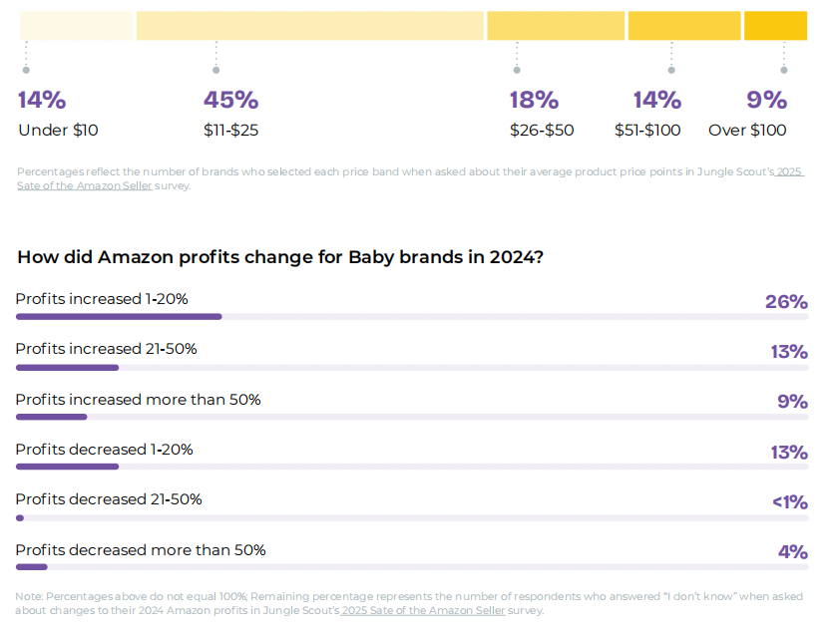This screenshot has height=634, width=840.
Task: Click the lightest Under $10 price band segment
Action: click(76, 26)
